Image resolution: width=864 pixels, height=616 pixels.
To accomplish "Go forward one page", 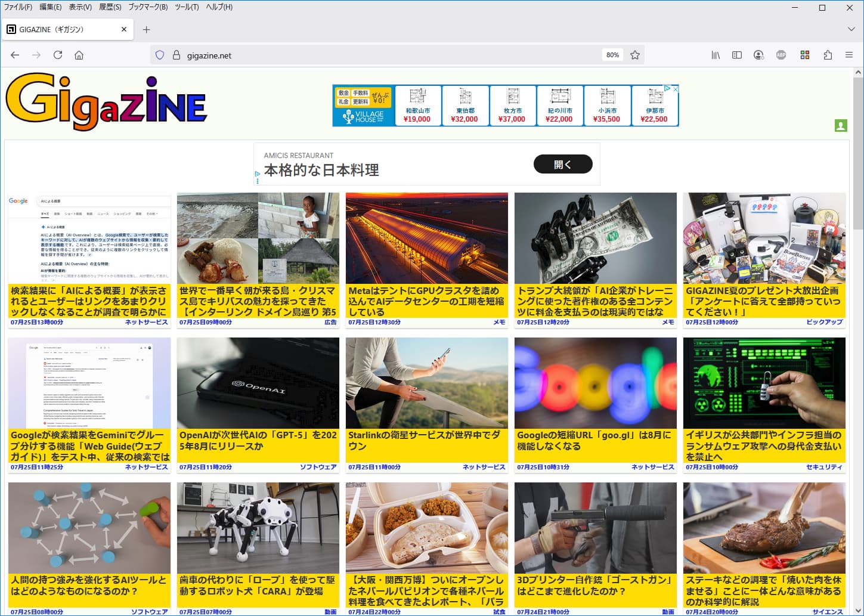I will pyautogui.click(x=36, y=55).
